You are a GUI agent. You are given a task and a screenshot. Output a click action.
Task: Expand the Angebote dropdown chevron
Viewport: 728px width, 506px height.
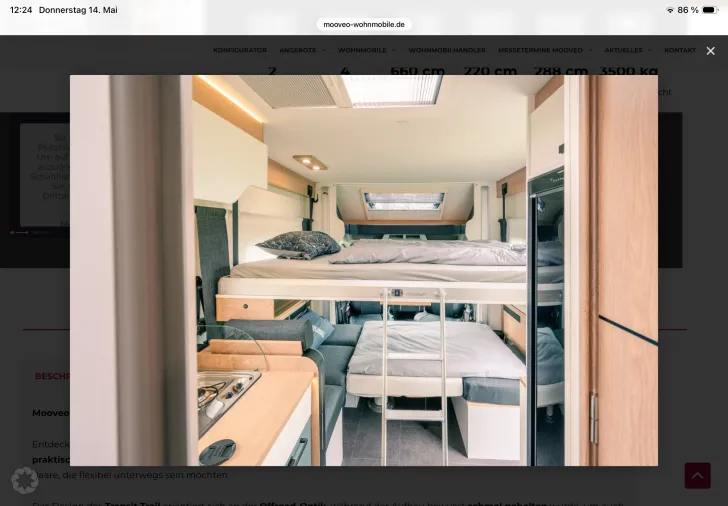[324, 50]
